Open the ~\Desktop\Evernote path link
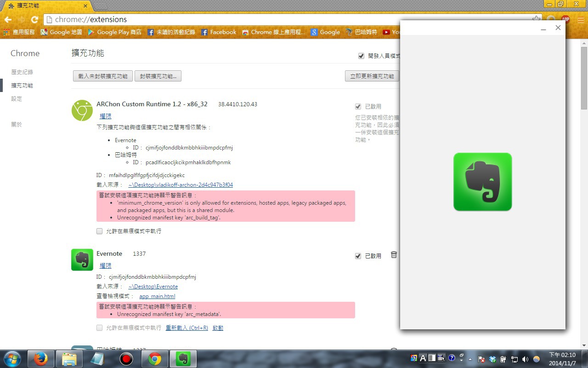 (153, 287)
